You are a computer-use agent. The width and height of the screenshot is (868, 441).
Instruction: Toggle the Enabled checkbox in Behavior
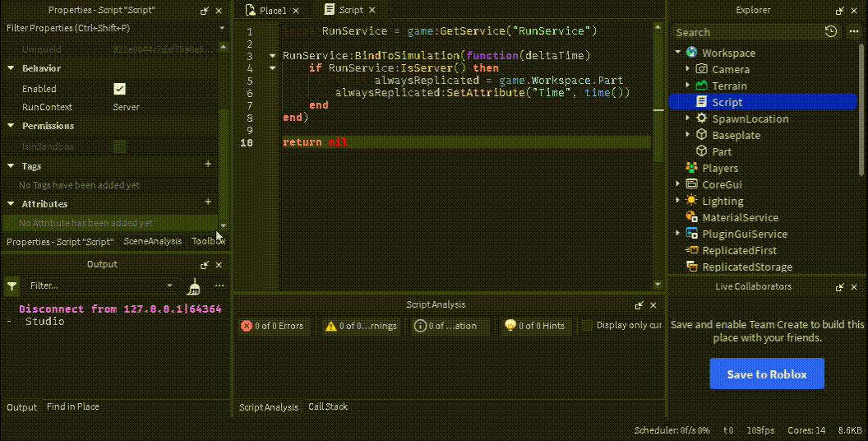coord(119,89)
